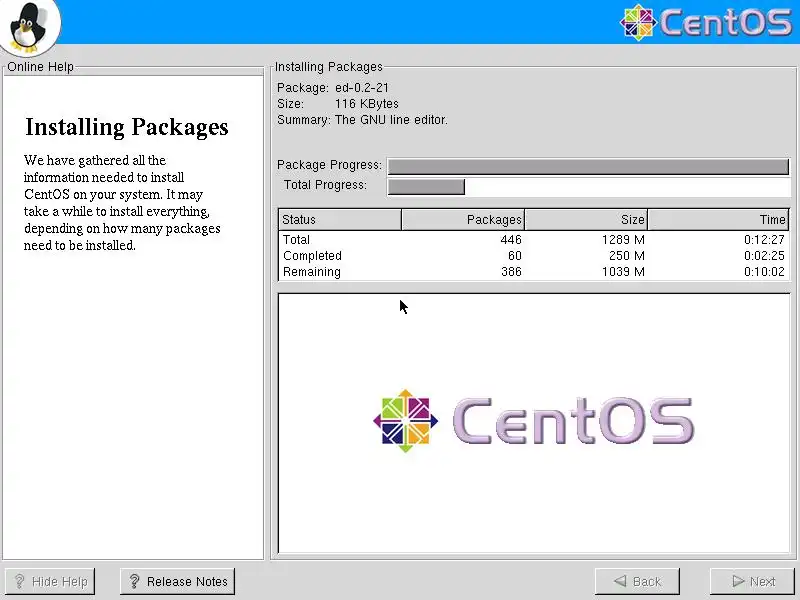
Task: Click the Tux penguin icon
Action: point(30,27)
